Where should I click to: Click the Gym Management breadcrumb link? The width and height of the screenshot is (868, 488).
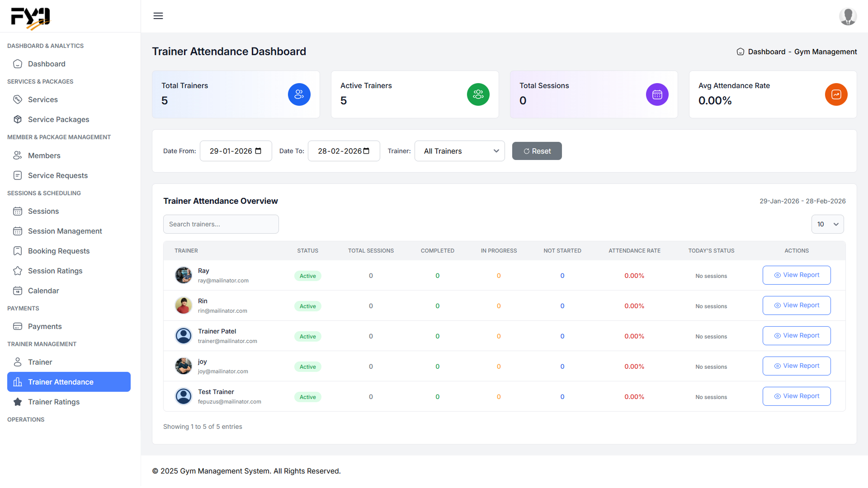826,52
